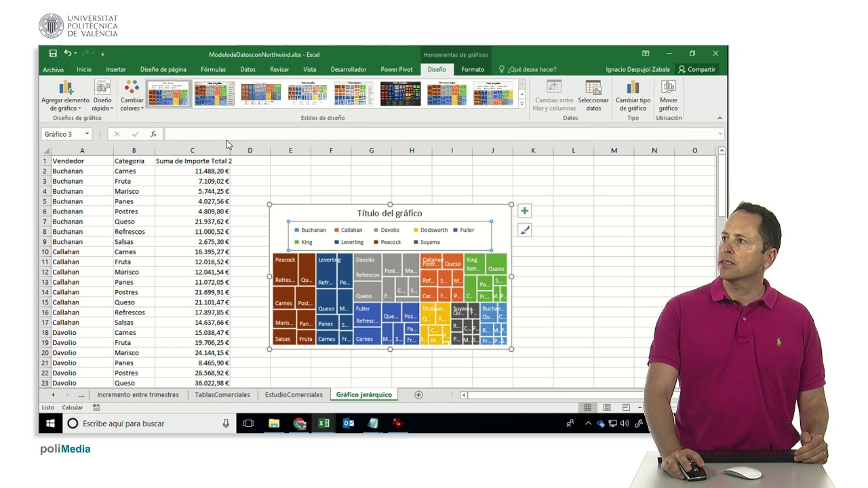
Task: Open Chrome from the taskbar
Action: pos(299,423)
